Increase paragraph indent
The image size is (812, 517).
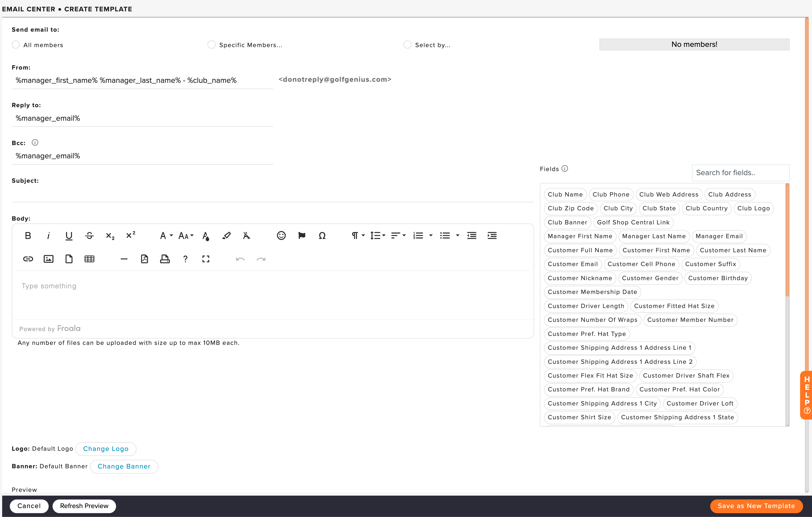(x=492, y=236)
